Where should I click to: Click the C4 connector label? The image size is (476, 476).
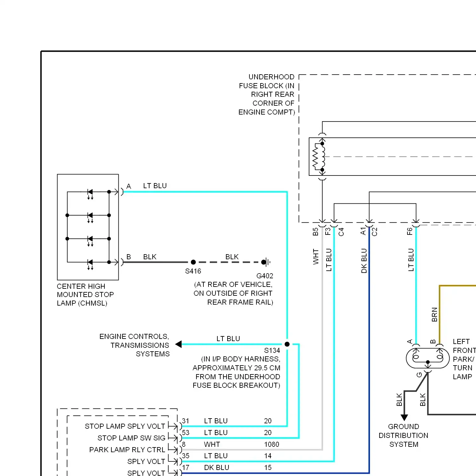[x=341, y=232]
